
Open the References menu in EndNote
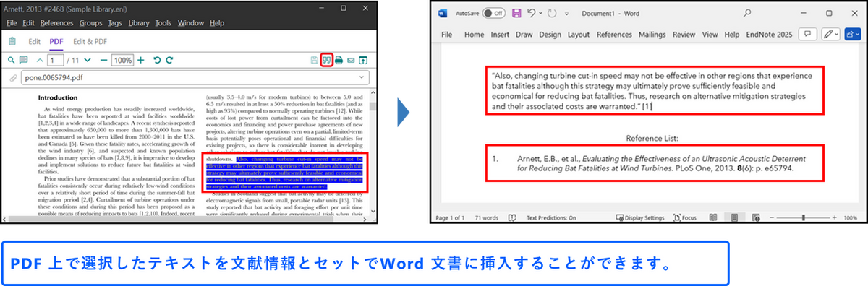pyautogui.click(x=57, y=23)
